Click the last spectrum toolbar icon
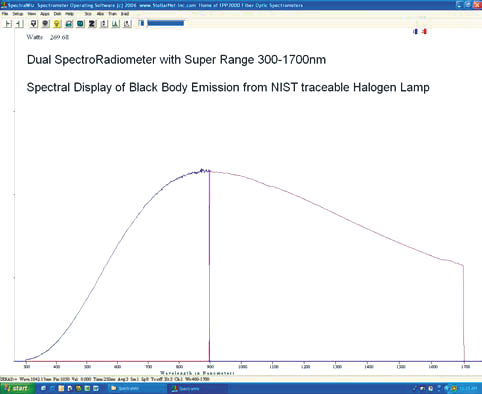 point(127,23)
